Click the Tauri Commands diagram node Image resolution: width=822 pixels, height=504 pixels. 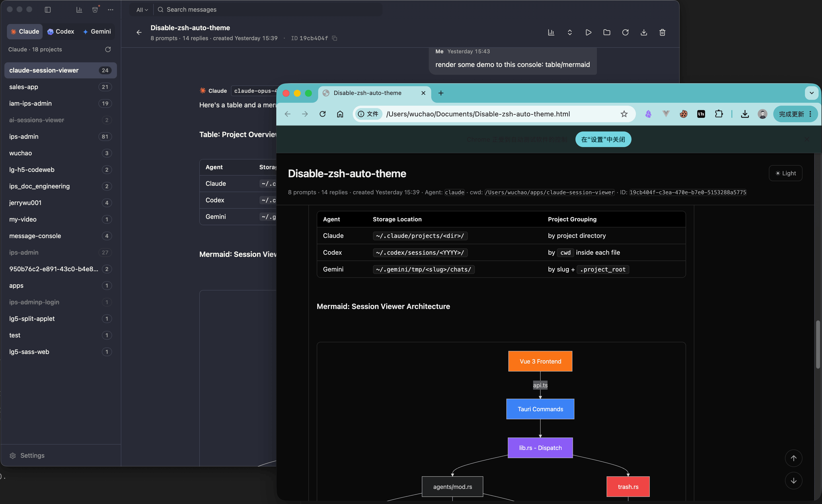click(540, 409)
